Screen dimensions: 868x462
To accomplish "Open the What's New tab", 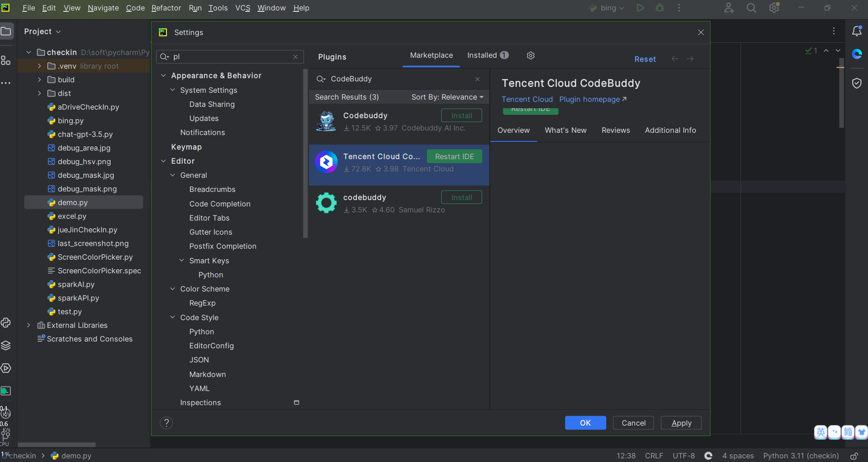I will [x=566, y=130].
